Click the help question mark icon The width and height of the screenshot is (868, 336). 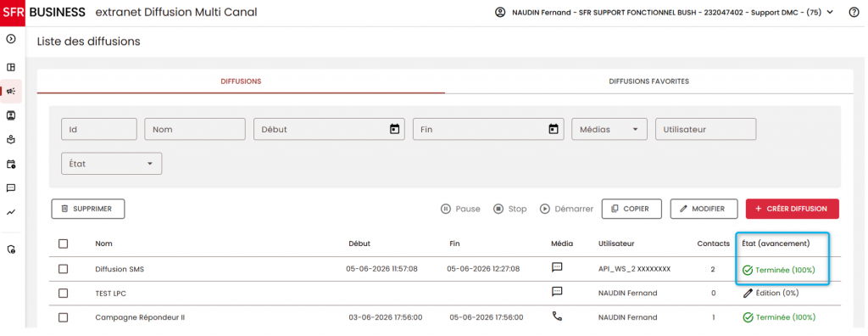(x=854, y=13)
